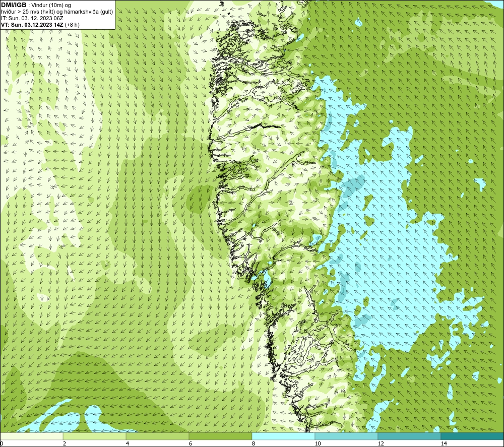Viewport: 504px width, 447px height.
Task: Select the turquoise 10–12 m/s color band
Action: click(x=347, y=436)
